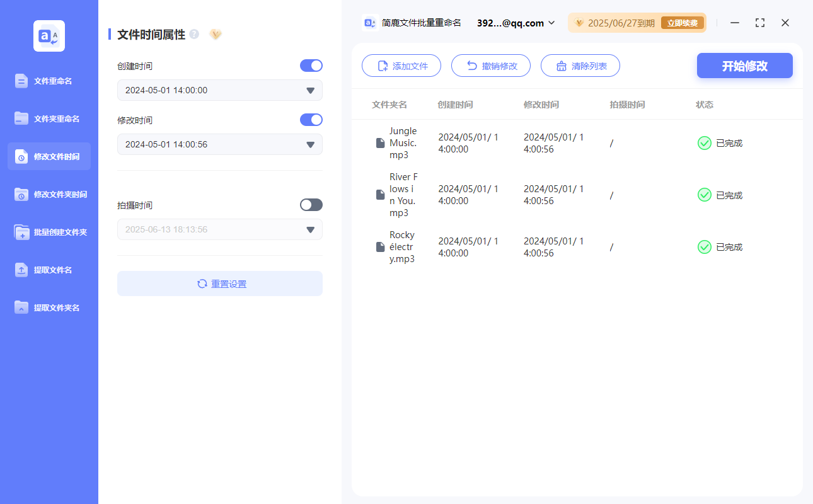This screenshot has height=504, width=813.
Task: Click the 添加文件 toolbar button
Action: [x=401, y=66]
